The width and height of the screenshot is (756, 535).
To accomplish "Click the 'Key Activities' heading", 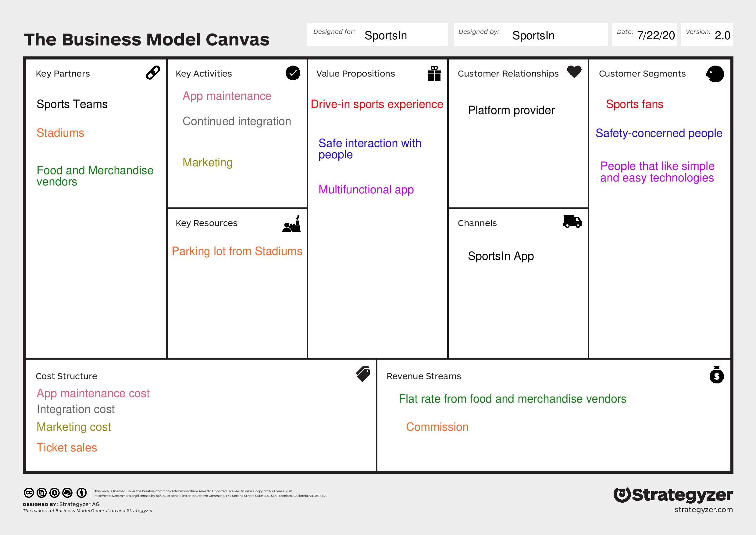I will (204, 74).
